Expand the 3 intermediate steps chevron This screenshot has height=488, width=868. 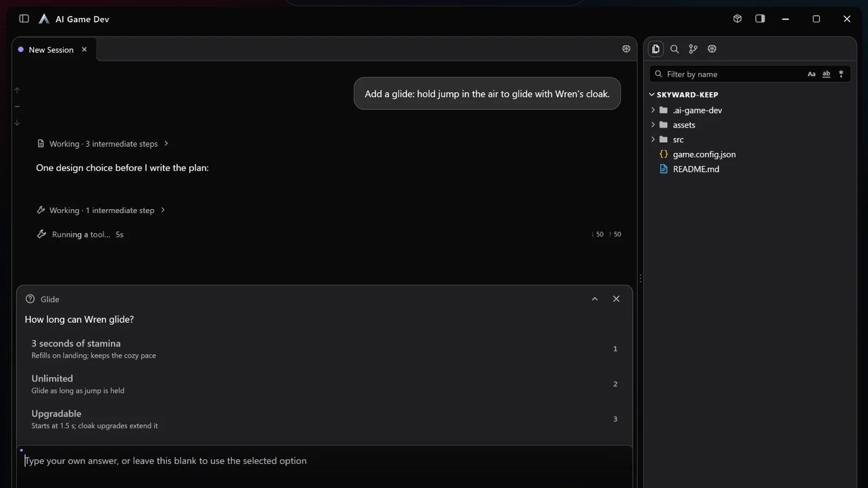(166, 144)
